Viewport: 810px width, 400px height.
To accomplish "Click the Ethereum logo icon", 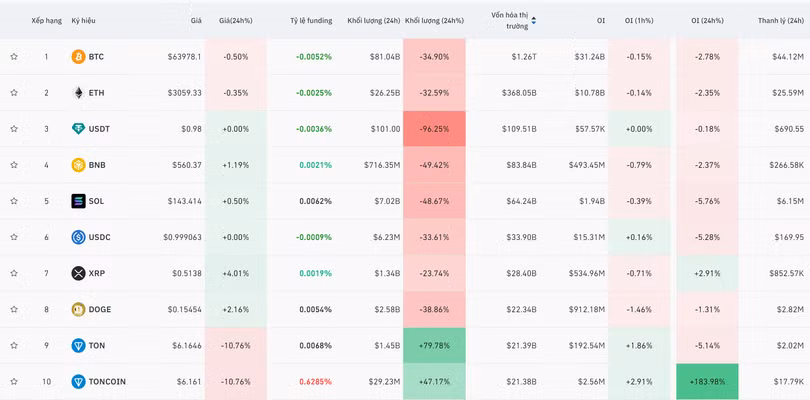I will 78,93.
